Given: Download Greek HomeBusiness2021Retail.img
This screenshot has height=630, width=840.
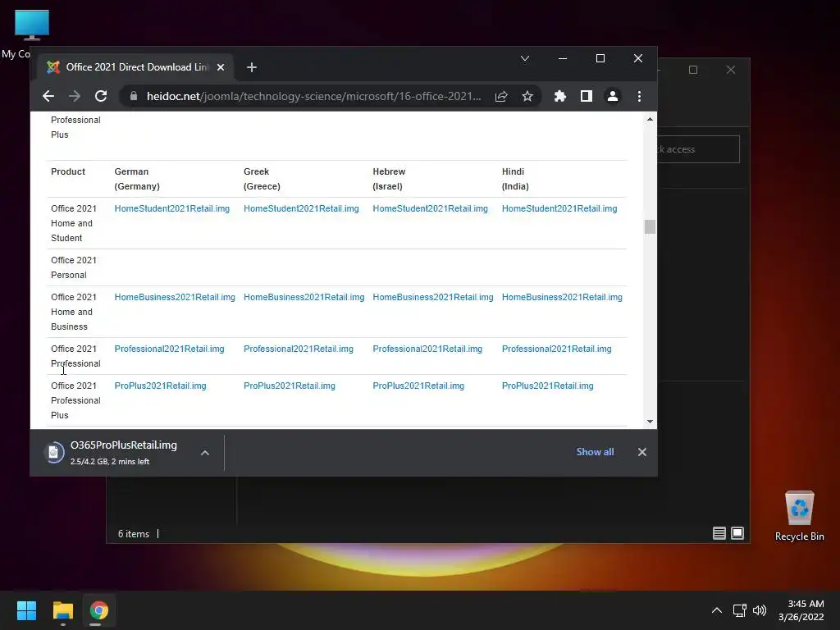Looking at the screenshot, I should [x=304, y=297].
